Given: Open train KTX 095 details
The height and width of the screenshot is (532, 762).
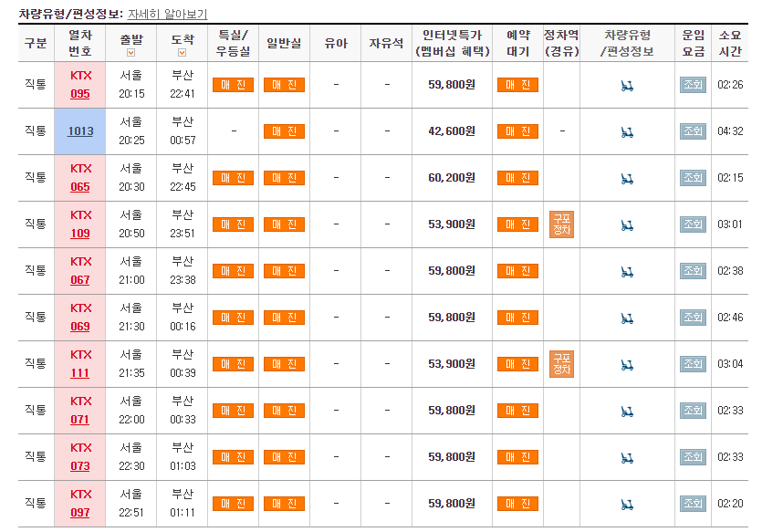Looking at the screenshot, I should pos(80,94).
